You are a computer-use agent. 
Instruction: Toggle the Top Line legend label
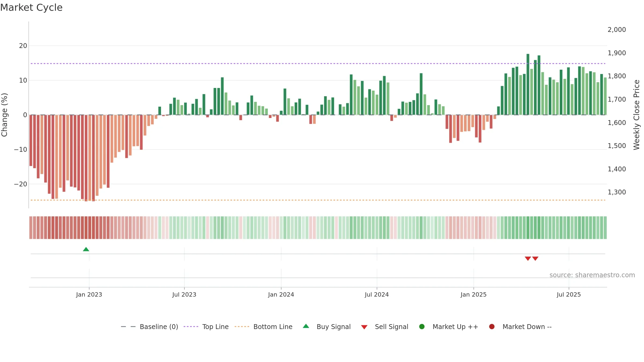[215, 327]
